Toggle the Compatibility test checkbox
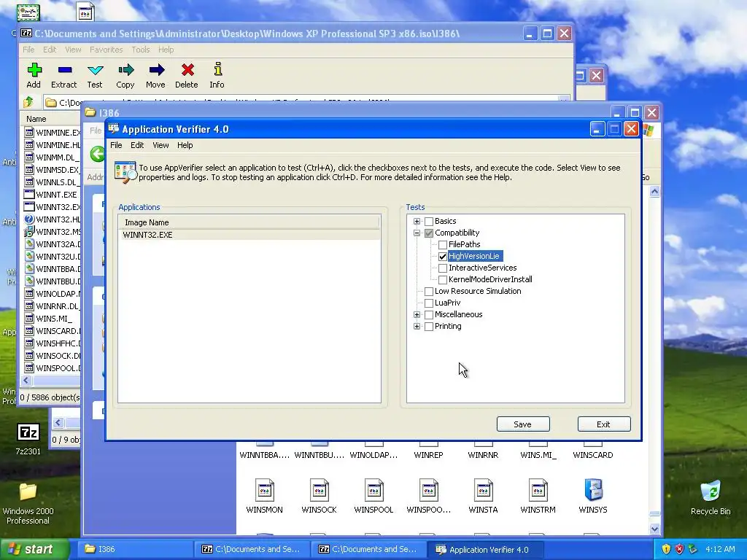Screen dimensions: 747x560 point(429,233)
